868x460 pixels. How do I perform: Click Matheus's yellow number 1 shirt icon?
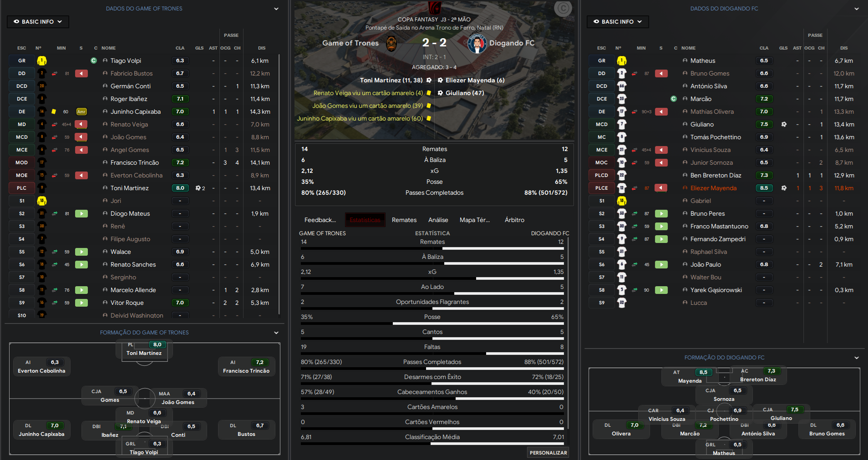pos(621,61)
